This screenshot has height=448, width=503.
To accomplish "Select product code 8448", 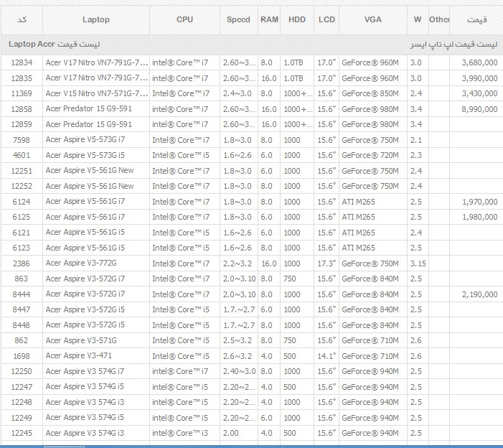I will coord(22,325).
